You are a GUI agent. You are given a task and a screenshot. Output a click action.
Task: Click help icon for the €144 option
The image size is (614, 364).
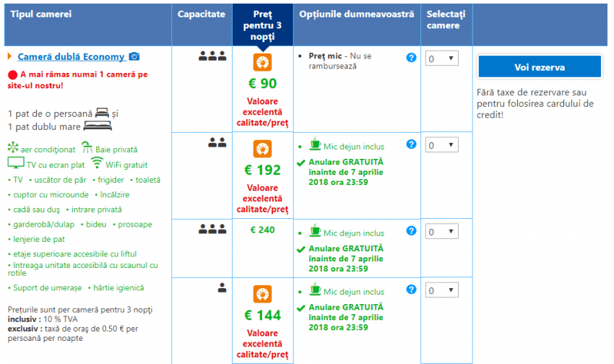[x=411, y=289]
